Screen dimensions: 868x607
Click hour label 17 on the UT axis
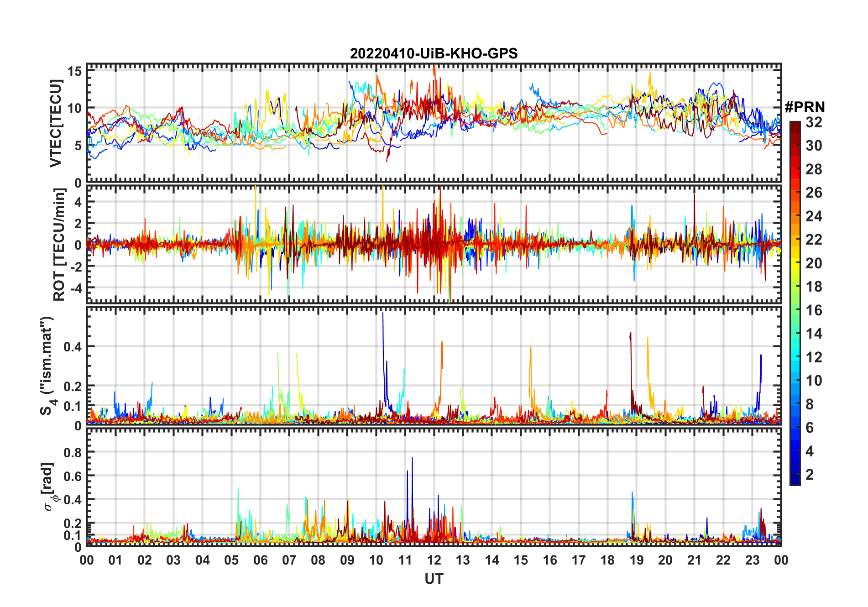(579, 560)
